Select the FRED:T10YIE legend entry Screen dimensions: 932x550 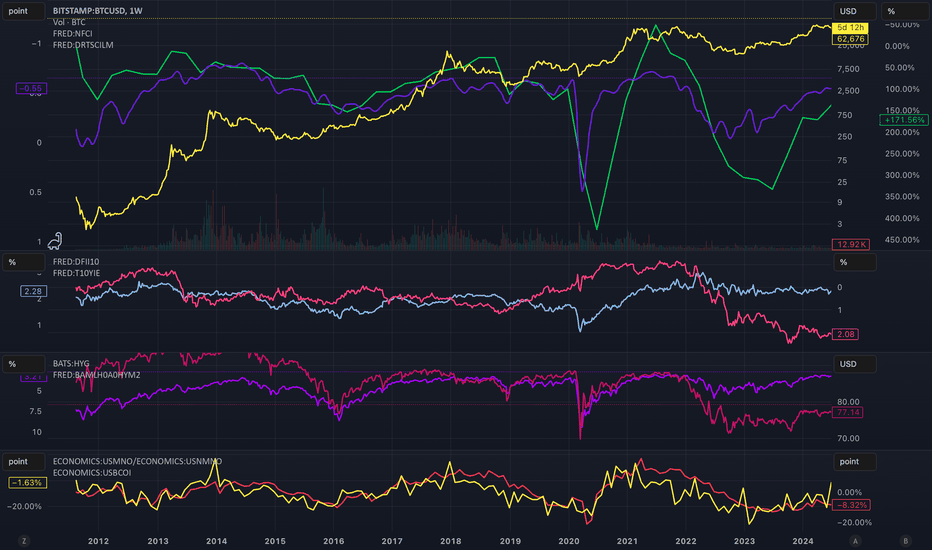(77, 273)
